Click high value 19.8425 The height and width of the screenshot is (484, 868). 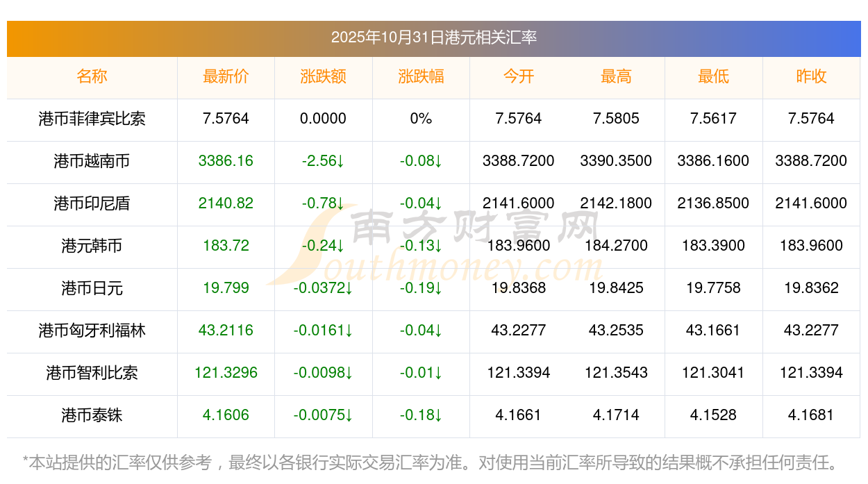tap(616, 288)
